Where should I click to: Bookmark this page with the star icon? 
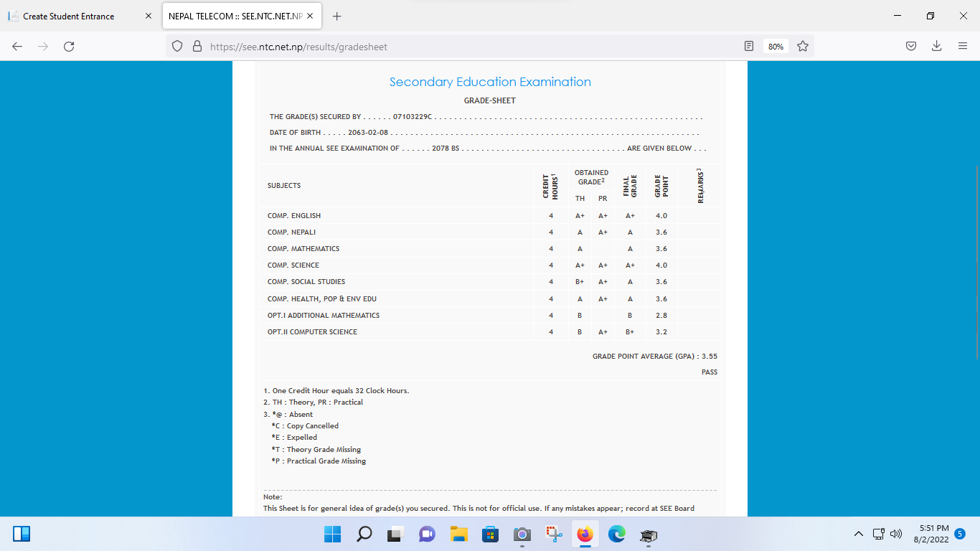tap(803, 47)
